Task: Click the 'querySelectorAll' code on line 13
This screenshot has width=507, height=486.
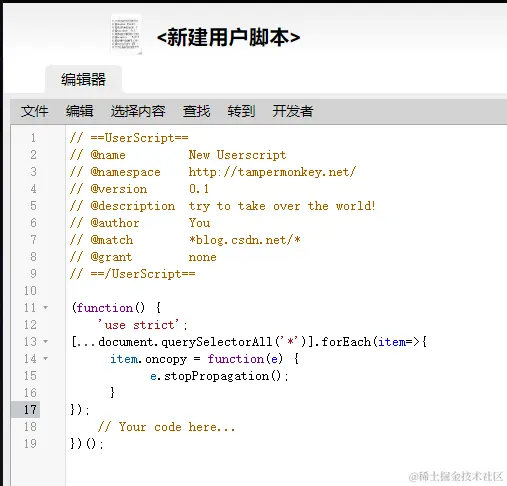Action: [217, 342]
